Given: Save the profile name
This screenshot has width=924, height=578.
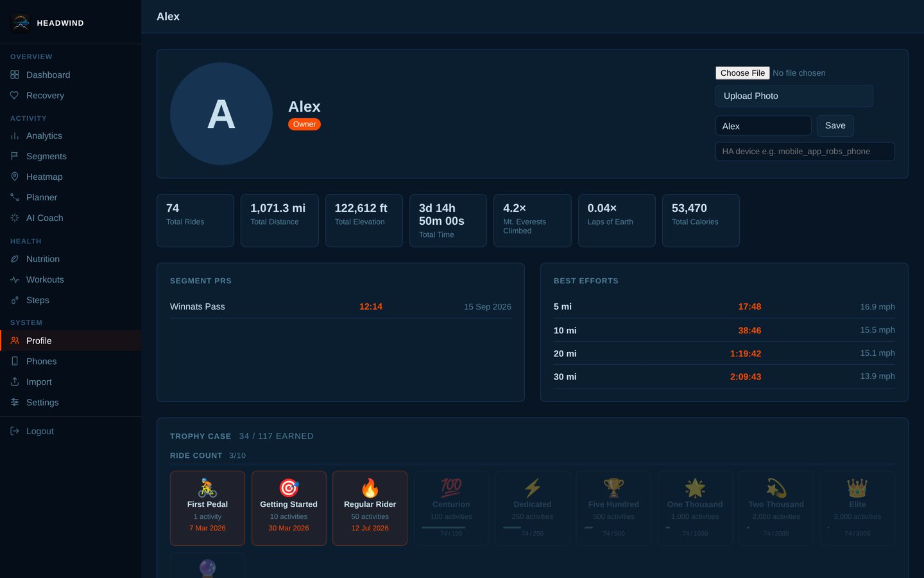Looking at the screenshot, I should [x=835, y=125].
